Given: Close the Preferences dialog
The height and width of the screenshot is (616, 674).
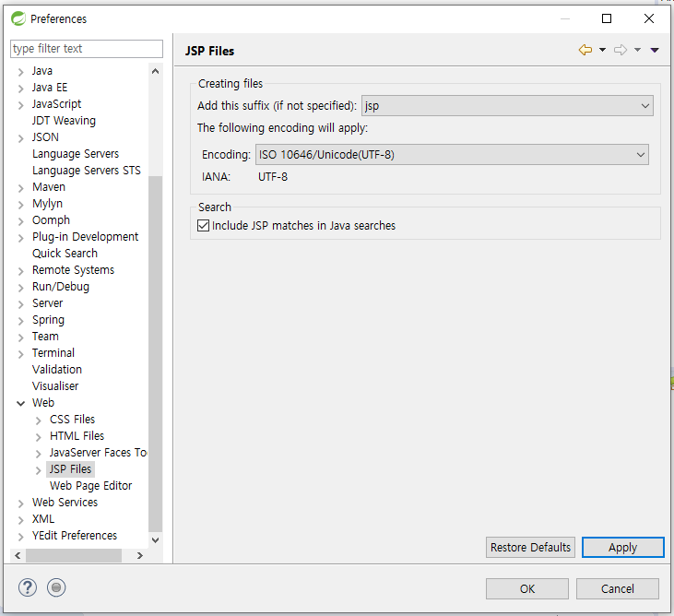Looking at the screenshot, I should [649, 18].
